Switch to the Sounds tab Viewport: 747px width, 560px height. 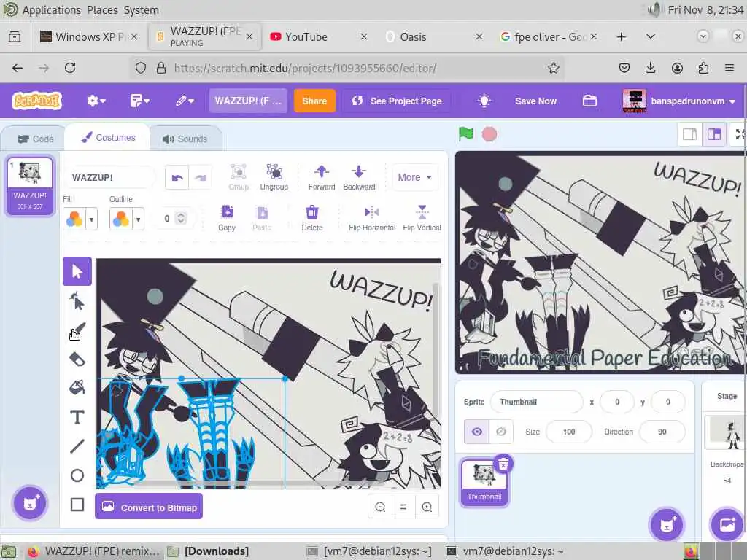[x=185, y=139]
